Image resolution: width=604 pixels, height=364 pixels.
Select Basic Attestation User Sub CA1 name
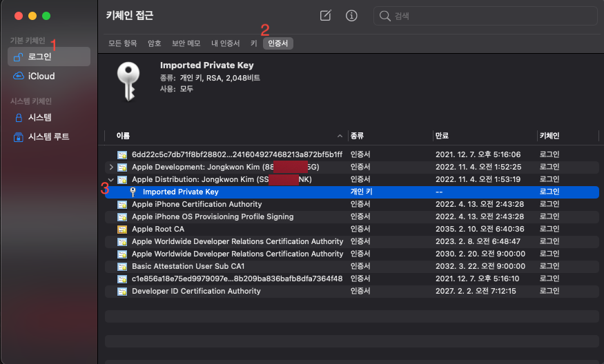[x=188, y=266]
